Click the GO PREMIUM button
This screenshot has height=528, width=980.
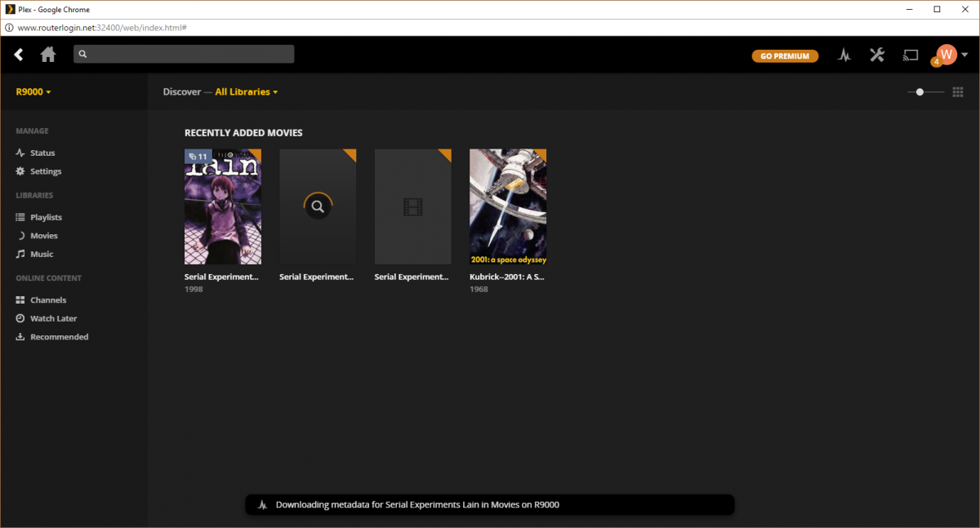click(x=785, y=55)
